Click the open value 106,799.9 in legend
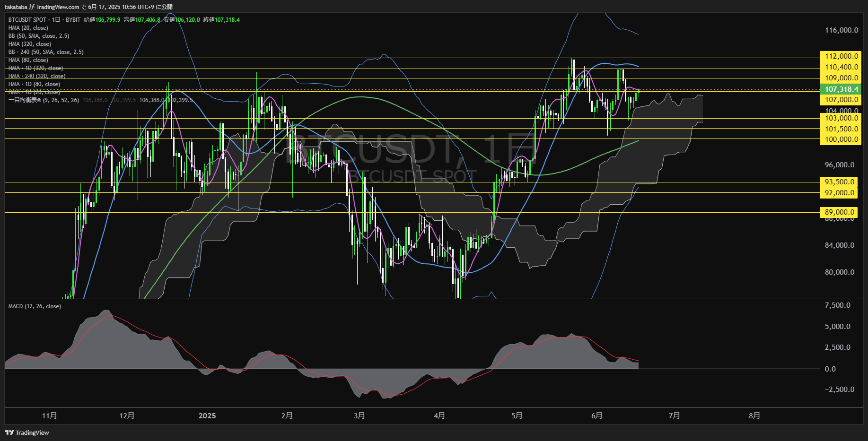Image resolution: width=868 pixels, height=441 pixels. point(108,20)
